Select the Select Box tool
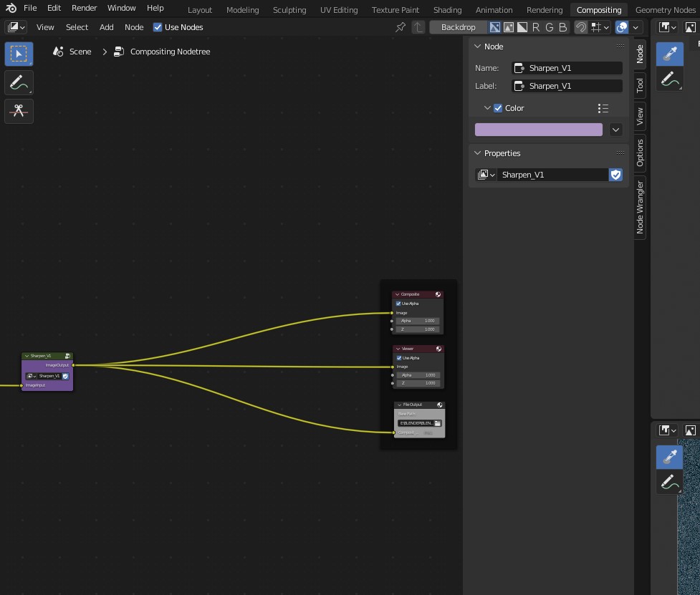Screen dimensions: 700x595 coord(19,54)
